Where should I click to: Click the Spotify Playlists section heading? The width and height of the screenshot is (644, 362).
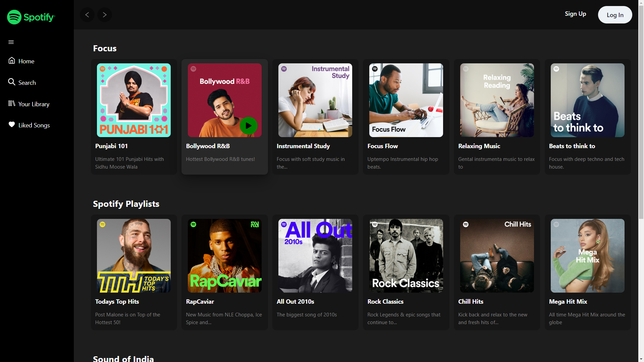(x=126, y=204)
